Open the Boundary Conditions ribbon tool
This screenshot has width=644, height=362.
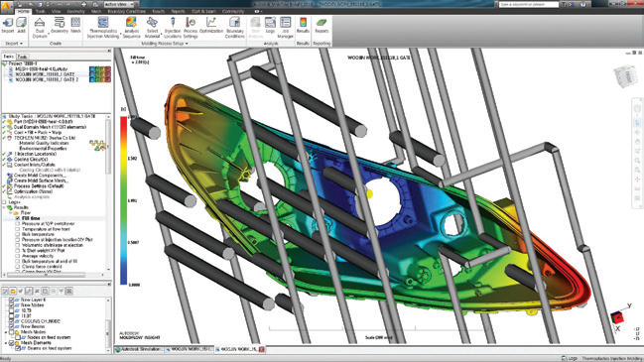click(234, 28)
